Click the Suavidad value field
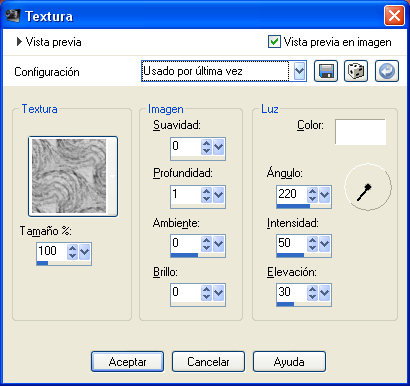 pos(185,146)
